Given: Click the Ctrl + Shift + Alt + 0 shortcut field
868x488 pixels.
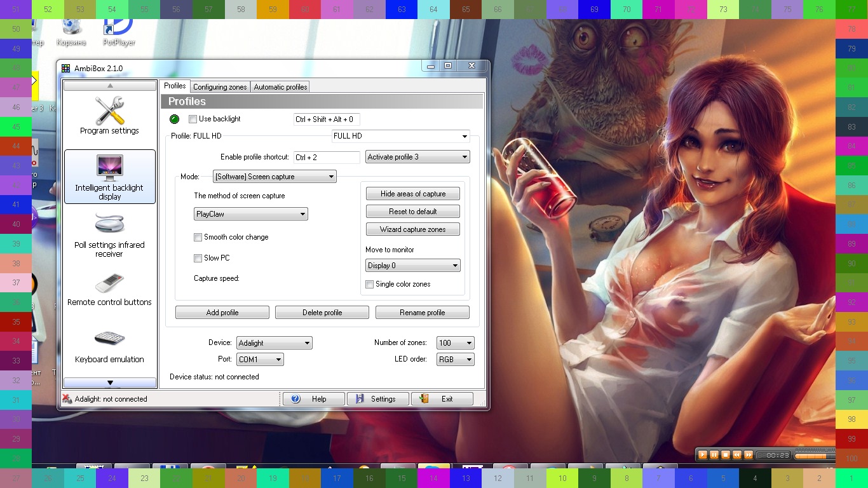Looking at the screenshot, I should pos(327,119).
